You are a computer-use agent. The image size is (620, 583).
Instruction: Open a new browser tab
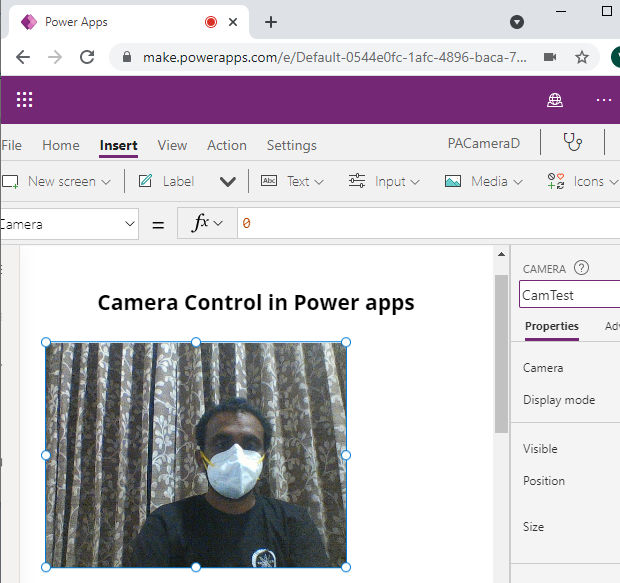pyautogui.click(x=271, y=22)
